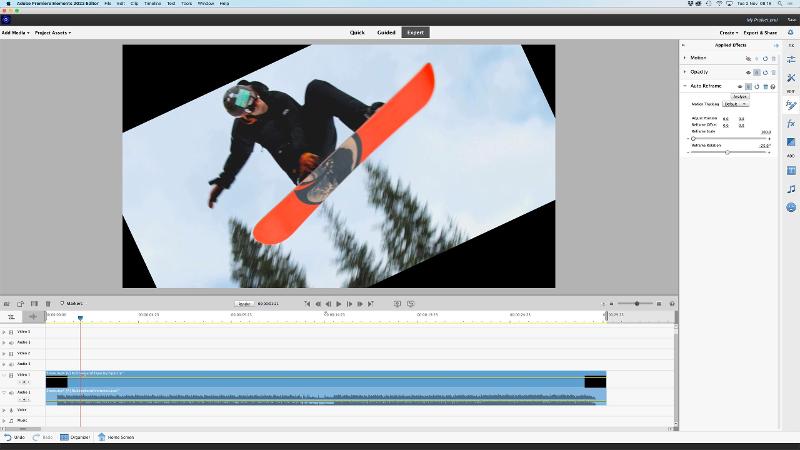Toggle the Opacity effect eye icon
This screenshot has width=800, height=450.
tap(748, 73)
